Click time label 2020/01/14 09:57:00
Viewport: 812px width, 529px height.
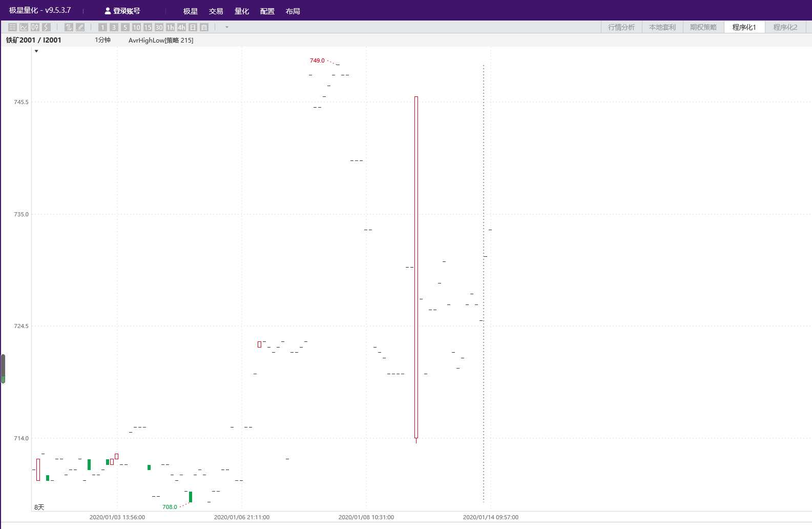click(491, 517)
